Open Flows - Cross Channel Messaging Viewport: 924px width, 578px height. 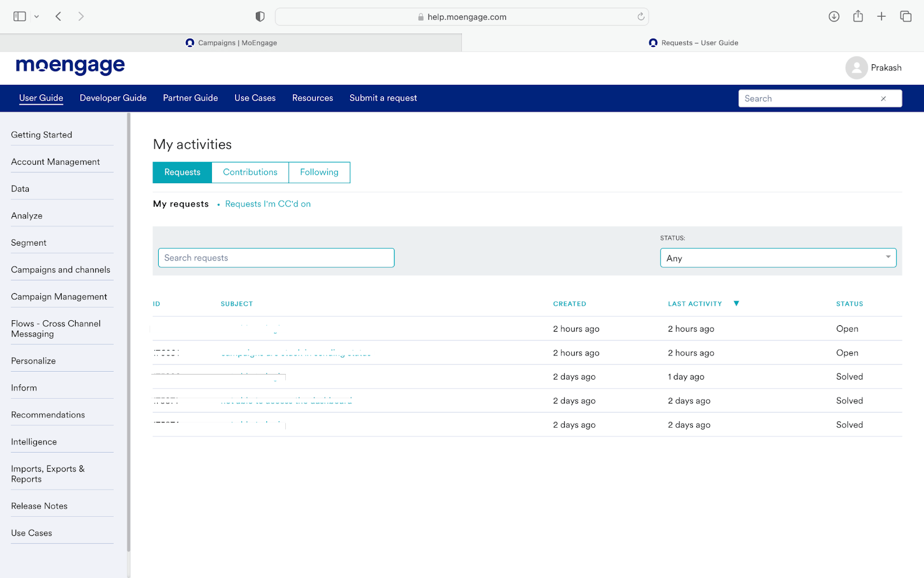click(x=56, y=329)
